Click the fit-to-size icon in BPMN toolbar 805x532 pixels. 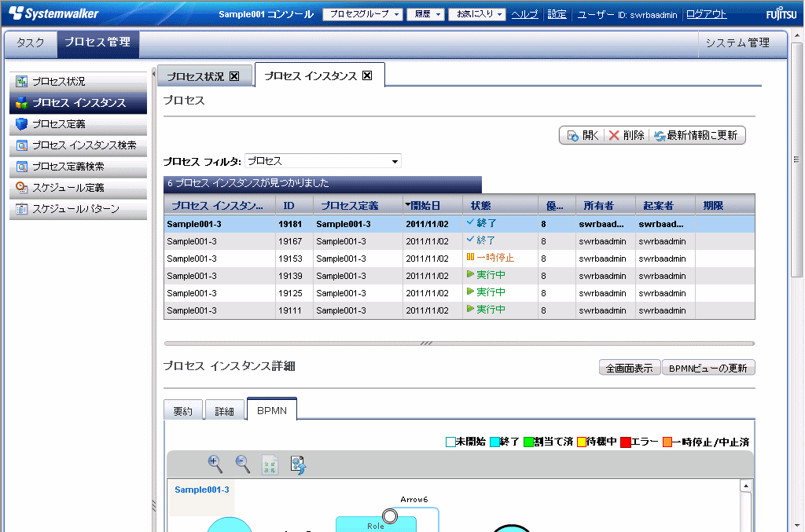270,464
